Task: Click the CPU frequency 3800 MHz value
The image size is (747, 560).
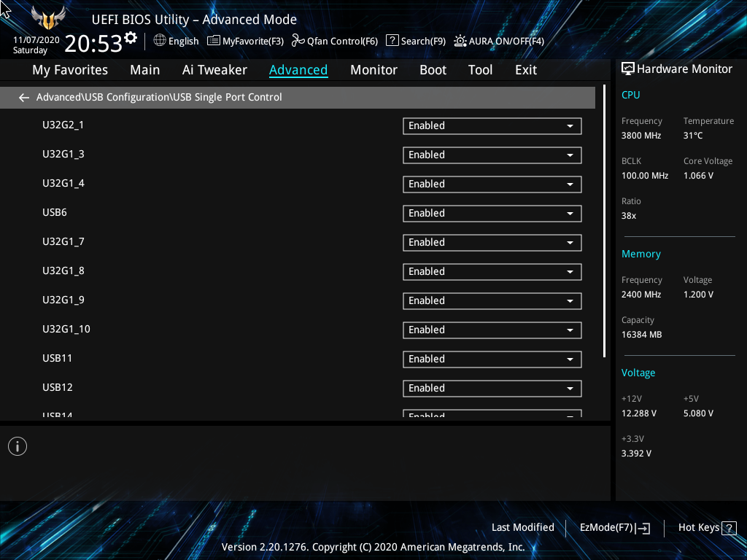Action: click(x=640, y=136)
